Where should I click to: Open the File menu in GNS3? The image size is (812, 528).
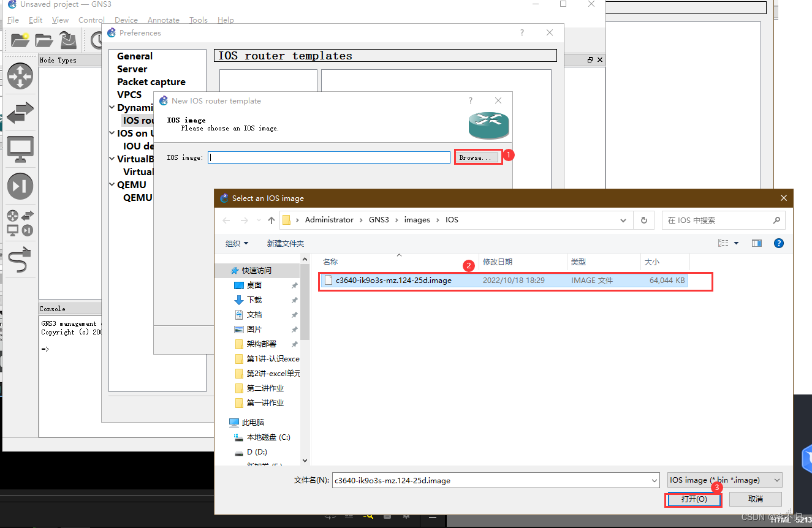[x=13, y=20]
